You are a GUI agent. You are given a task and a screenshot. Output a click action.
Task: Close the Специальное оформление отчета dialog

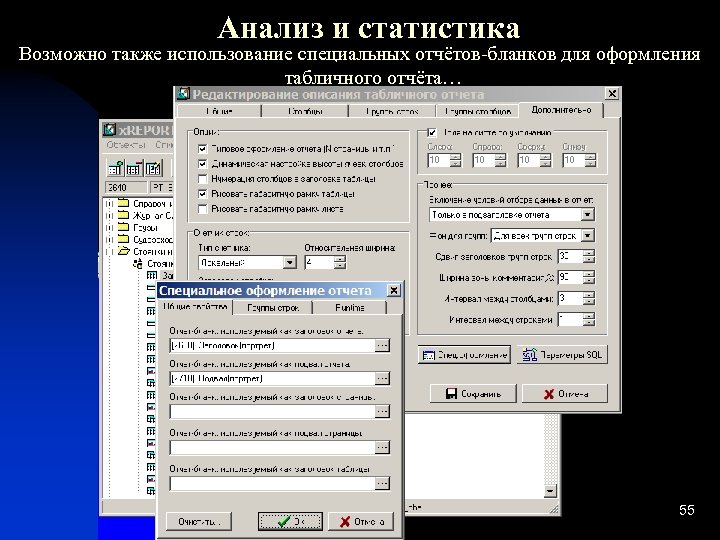(394, 290)
